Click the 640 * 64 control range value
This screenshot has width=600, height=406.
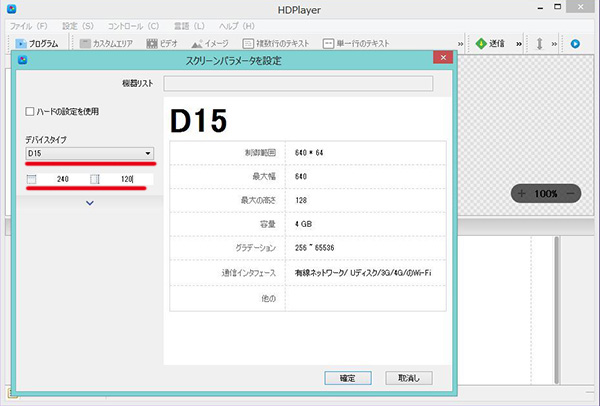pyautogui.click(x=309, y=153)
